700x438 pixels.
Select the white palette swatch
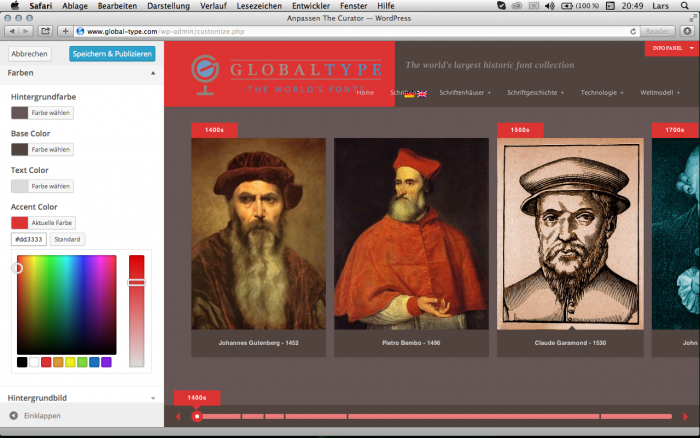coord(34,362)
